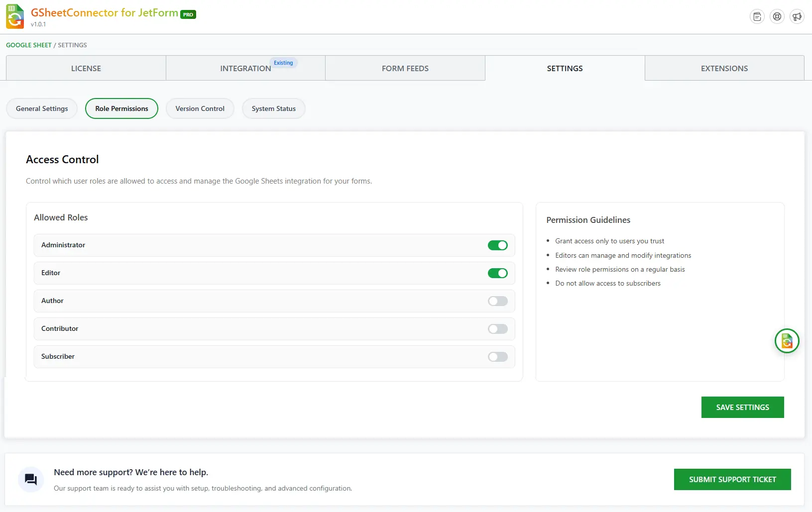Click the Existing badge on Integration tab

pos(283,63)
